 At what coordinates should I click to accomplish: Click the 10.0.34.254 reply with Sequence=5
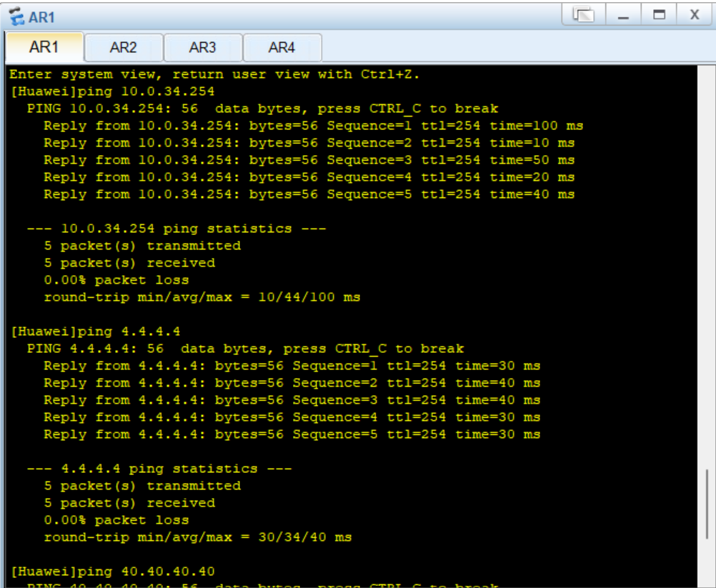pos(309,194)
